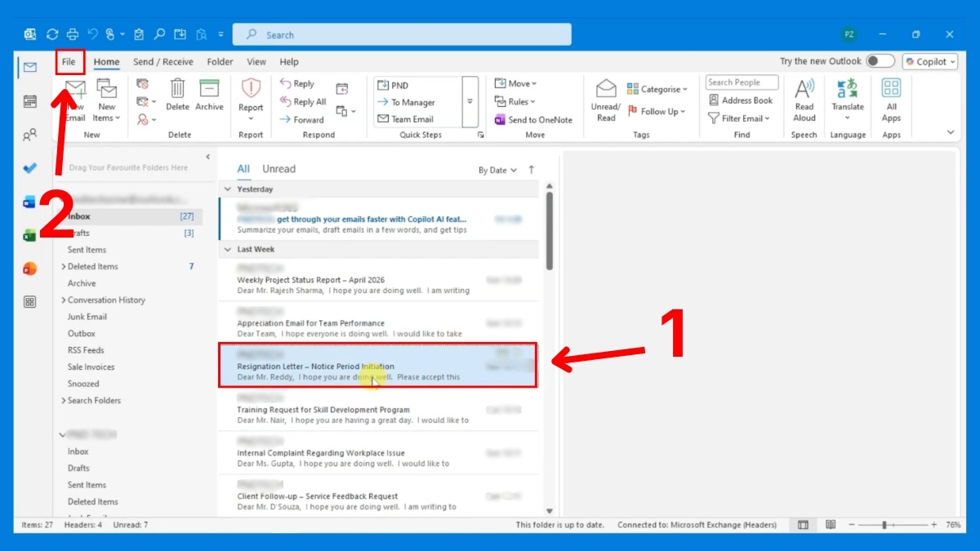Open the By Date sort dropdown
Image resolution: width=980 pixels, height=551 pixels.
click(x=497, y=170)
